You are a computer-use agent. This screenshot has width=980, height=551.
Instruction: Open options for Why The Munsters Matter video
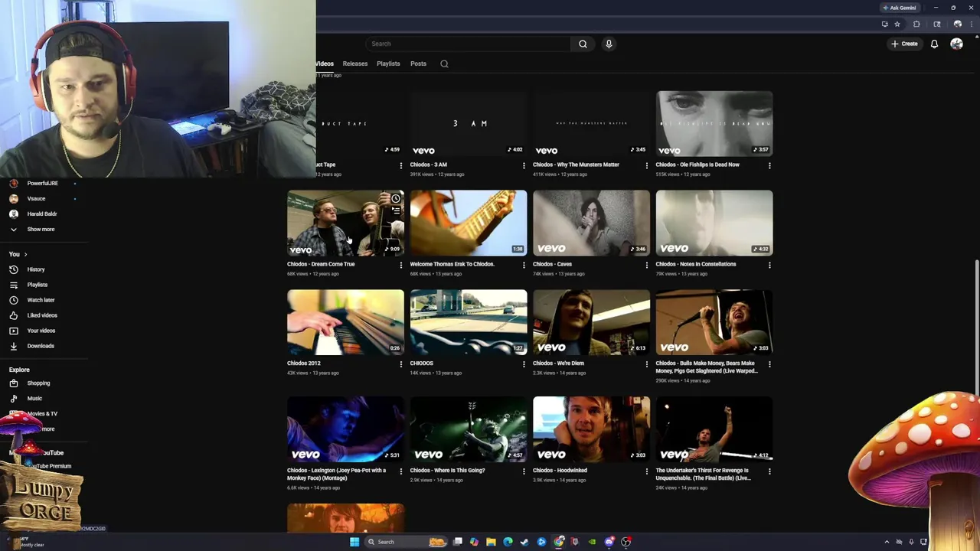(646, 165)
